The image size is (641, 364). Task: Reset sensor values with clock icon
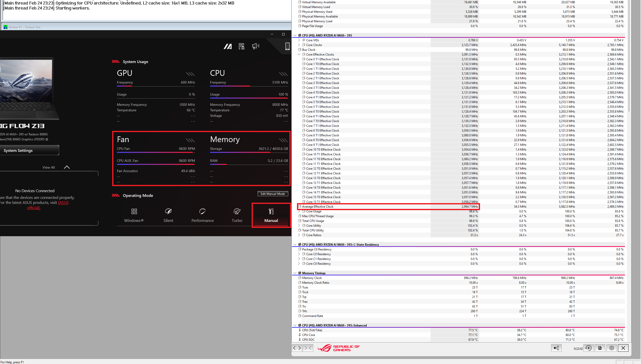[588, 348]
